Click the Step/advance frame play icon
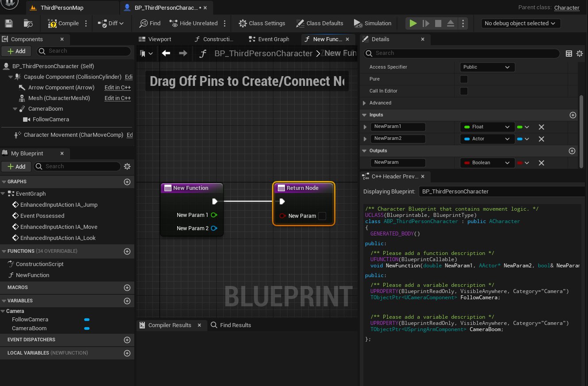 425,23
